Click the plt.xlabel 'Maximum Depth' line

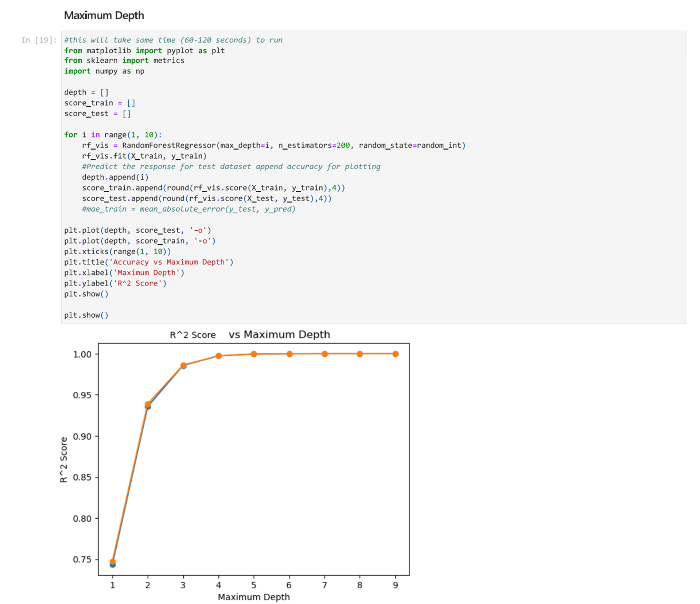pyautogui.click(x=124, y=272)
